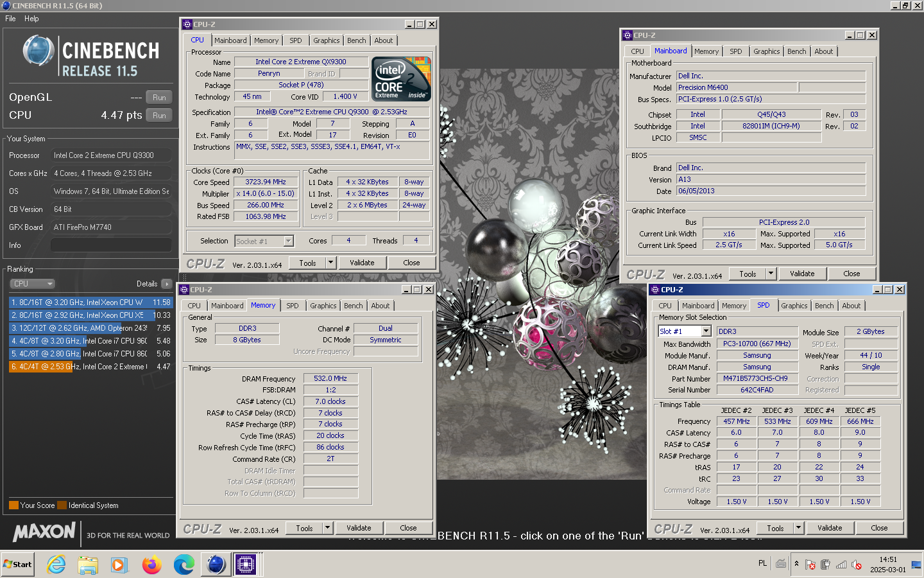The height and width of the screenshot is (578, 924).
Task: Click Validate in the CPU window
Action: coord(362,263)
